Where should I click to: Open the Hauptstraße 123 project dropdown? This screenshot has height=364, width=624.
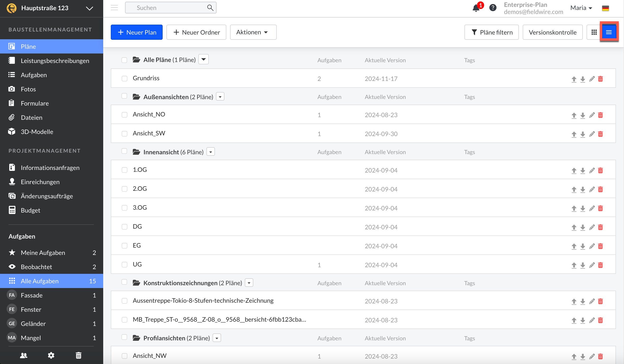pyautogui.click(x=89, y=8)
